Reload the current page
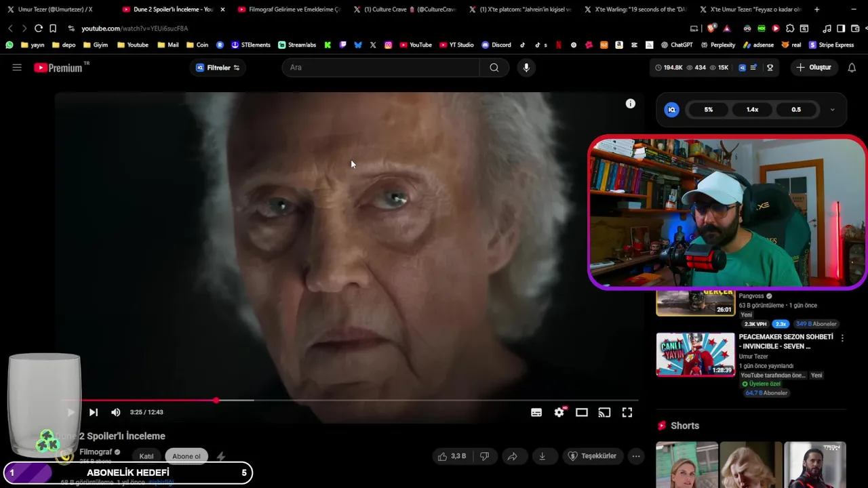The height and width of the screenshot is (488, 868). [39, 28]
